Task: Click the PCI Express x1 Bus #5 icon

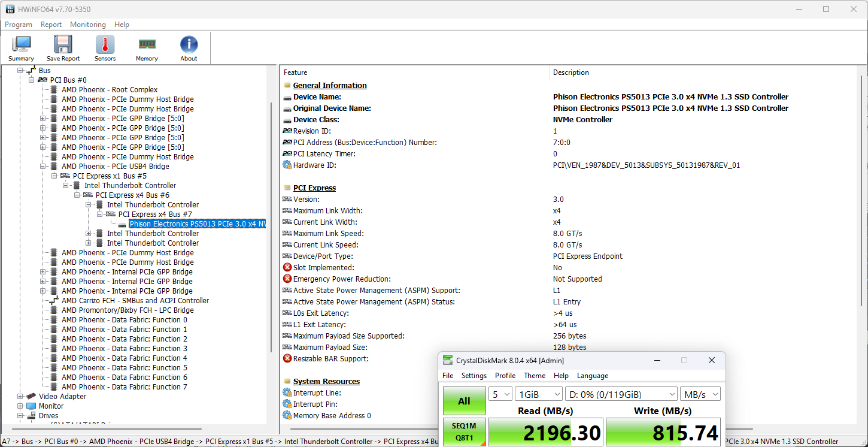Action: coord(65,176)
